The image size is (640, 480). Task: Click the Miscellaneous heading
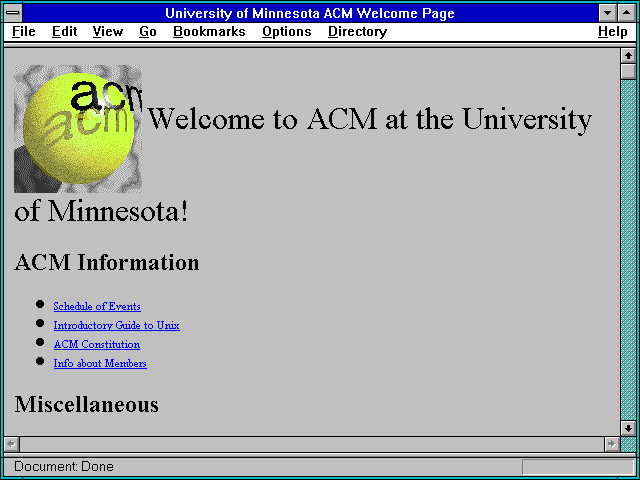[x=87, y=404]
